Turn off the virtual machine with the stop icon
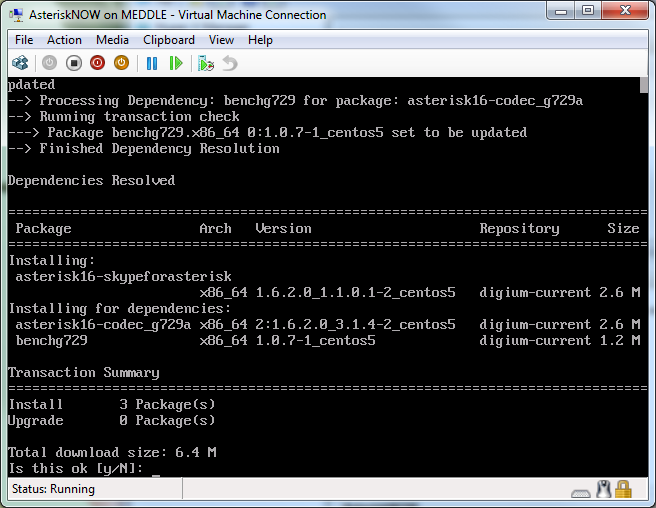The image size is (656, 508). tap(74, 63)
